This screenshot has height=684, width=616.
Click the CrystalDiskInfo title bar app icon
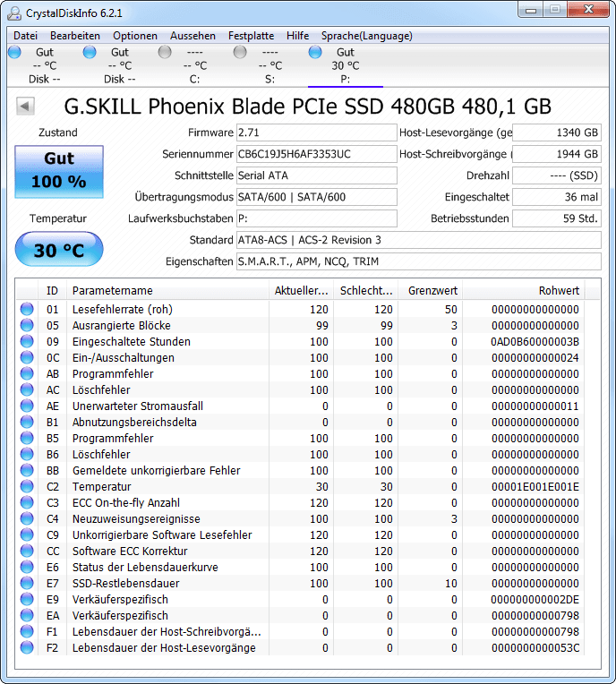click(x=14, y=13)
